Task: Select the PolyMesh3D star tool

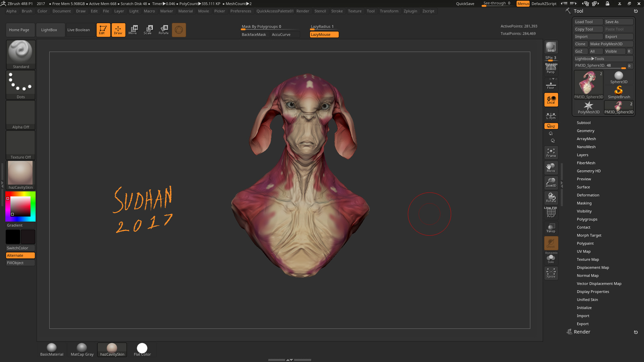Action: [588, 108]
